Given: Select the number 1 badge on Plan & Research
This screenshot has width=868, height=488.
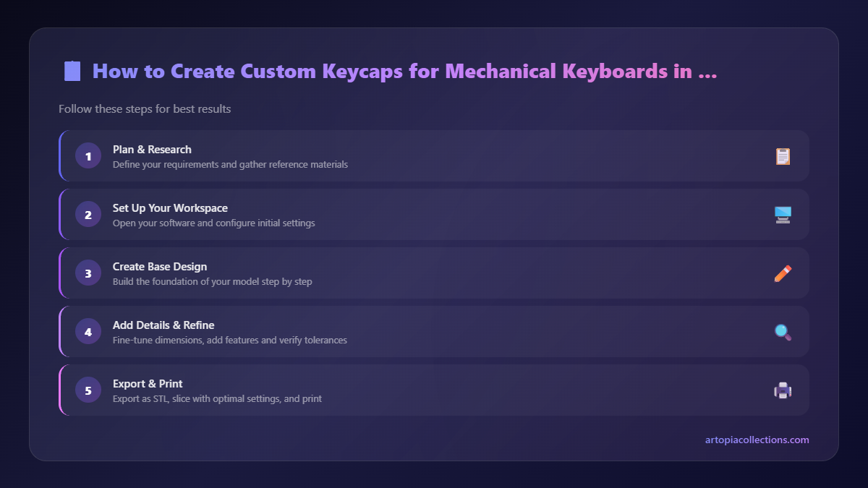Looking at the screenshot, I should 88,155.
